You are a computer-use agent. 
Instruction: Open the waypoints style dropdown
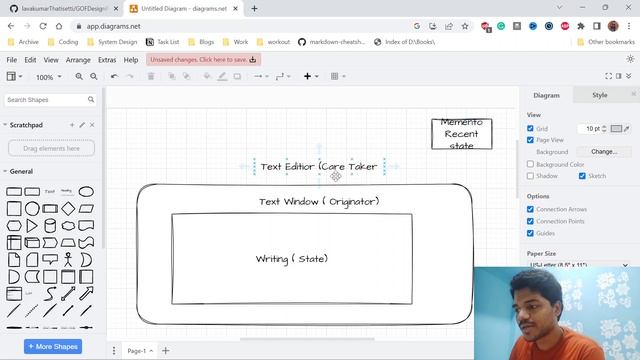pos(283,76)
